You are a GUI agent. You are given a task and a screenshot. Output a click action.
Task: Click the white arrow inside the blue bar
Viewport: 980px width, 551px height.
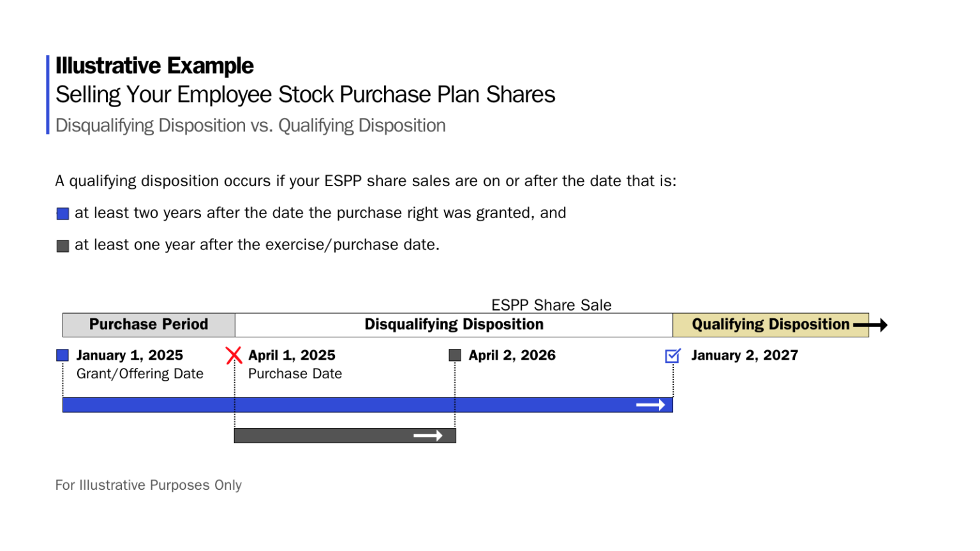(650, 405)
